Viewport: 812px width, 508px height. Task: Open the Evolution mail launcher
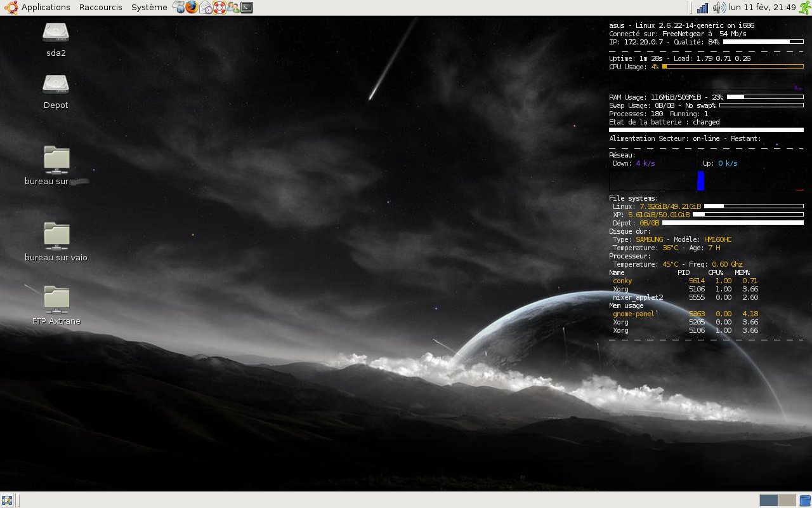206,8
